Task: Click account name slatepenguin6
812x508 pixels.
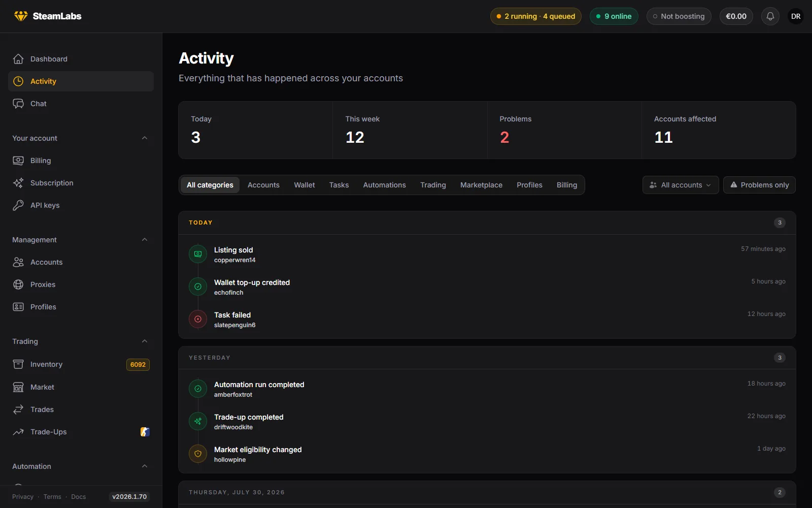Action: coord(235,325)
